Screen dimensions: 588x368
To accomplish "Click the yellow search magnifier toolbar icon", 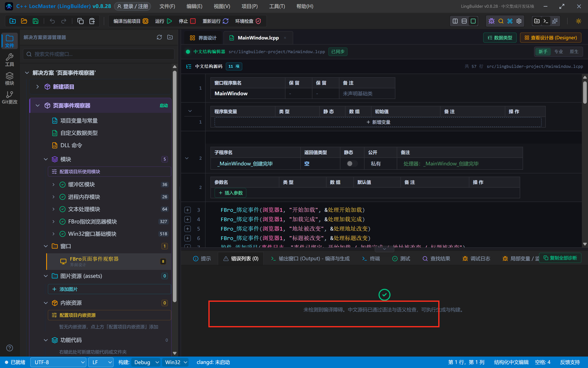I will pos(501,21).
